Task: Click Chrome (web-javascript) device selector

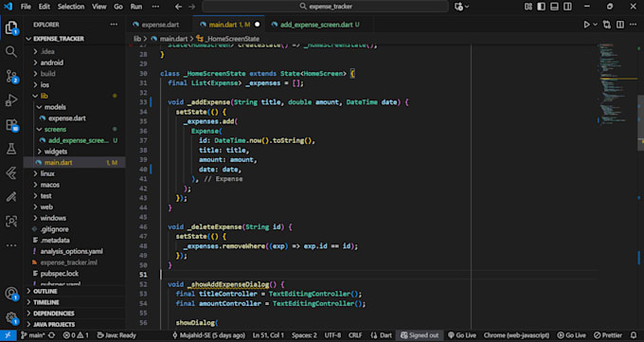Action: click(517, 335)
